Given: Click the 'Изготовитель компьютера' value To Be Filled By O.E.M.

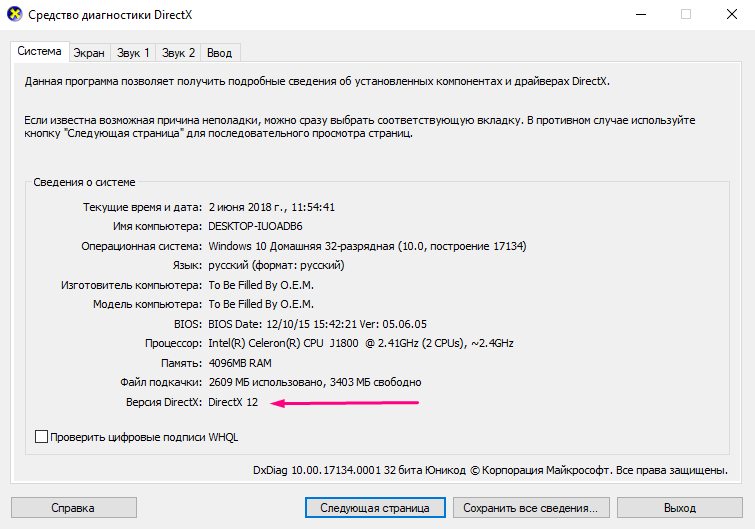Looking at the screenshot, I should point(261,285).
